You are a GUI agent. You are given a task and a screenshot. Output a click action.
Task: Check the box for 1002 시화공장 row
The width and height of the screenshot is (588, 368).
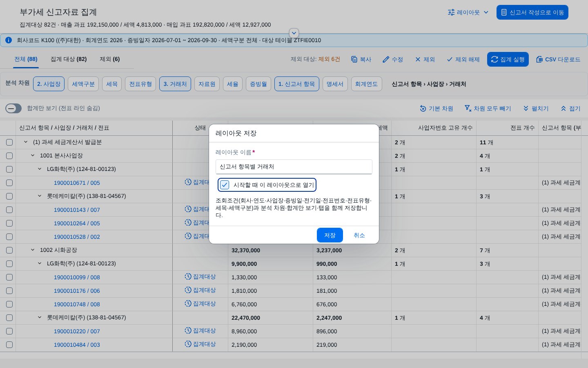[x=9, y=250]
